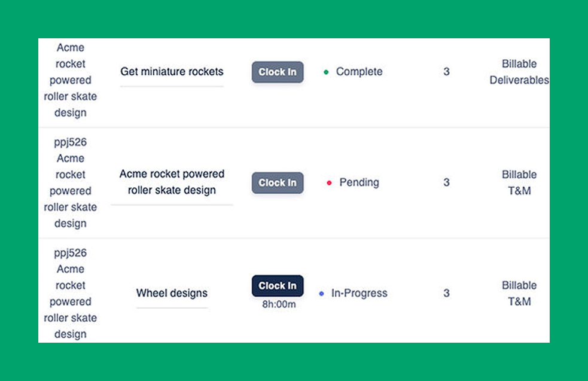Screen dimensions: 588x381
Task: Clock in on Get miniature rockets task
Action: click(278, 72)
